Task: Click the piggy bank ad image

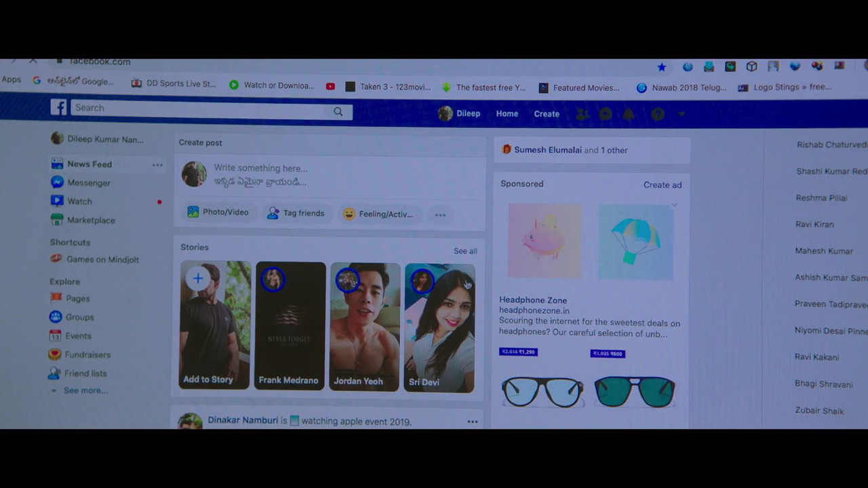Action: (545, 241)
